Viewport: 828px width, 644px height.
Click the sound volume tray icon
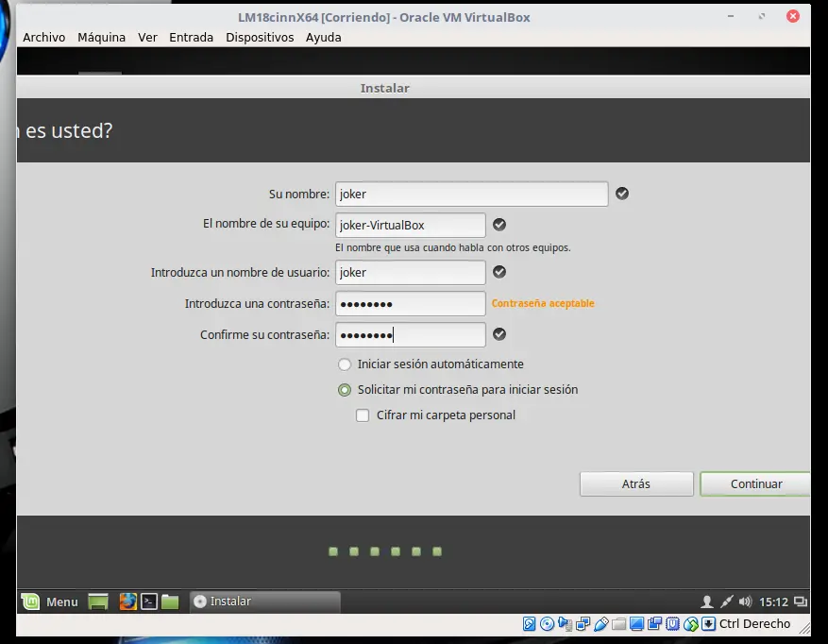click(745, 602)
